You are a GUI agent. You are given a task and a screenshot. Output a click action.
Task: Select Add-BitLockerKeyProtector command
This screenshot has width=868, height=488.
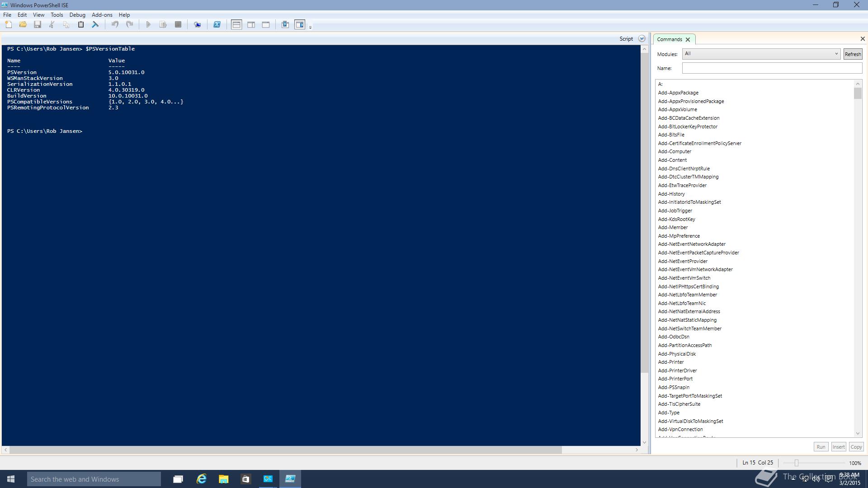[x=688, y=127]
